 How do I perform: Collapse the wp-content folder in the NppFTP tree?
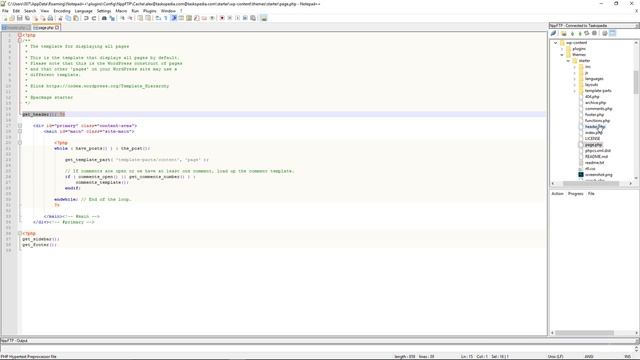click(556, 42)
